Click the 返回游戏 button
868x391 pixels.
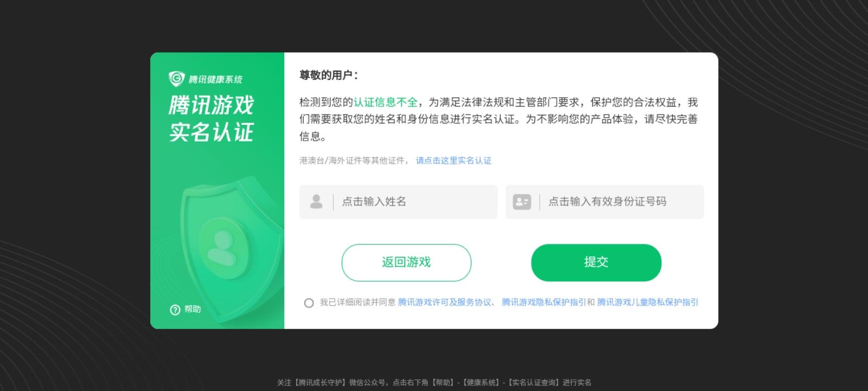point(406,262)
